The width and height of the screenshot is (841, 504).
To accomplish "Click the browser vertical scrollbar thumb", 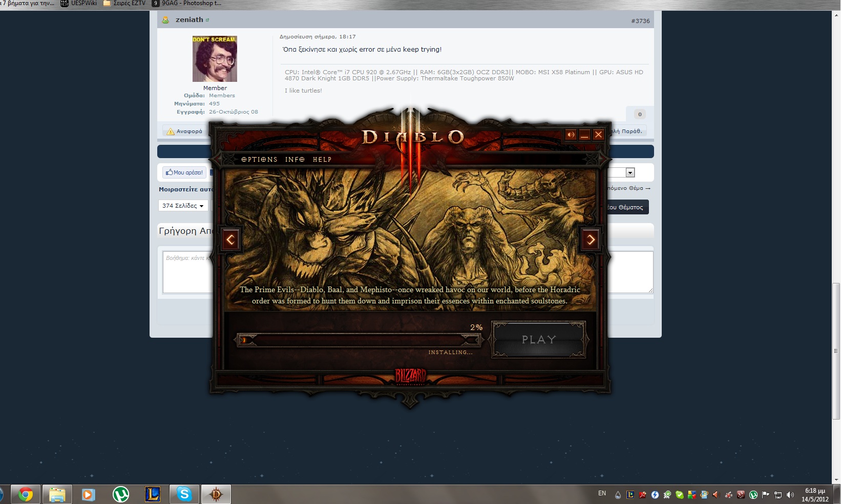I will (x=836, y=351).
